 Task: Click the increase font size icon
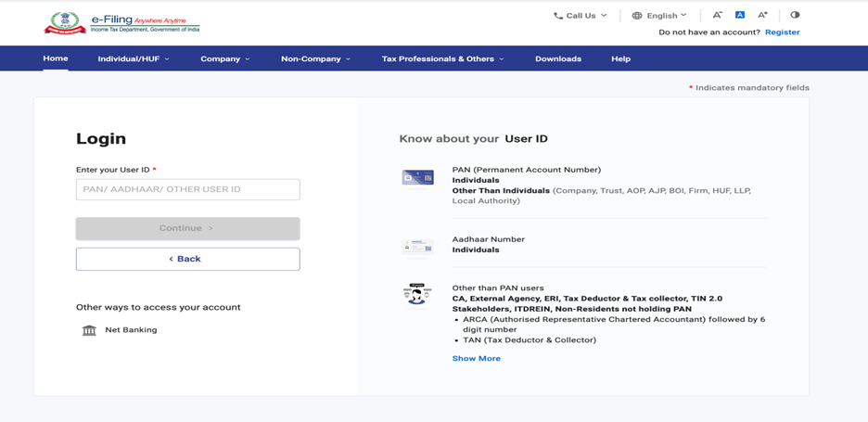pyautogui.click(x=763, y=15)
